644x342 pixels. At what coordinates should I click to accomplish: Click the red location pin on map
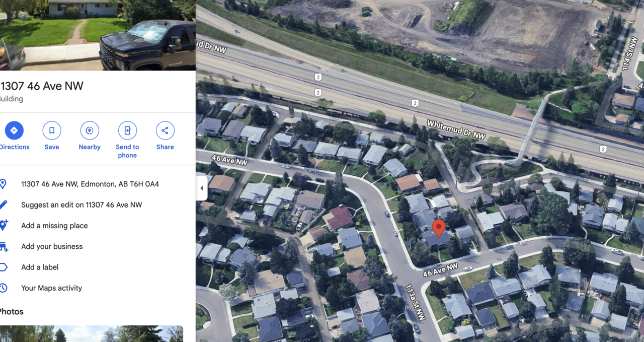(x=439, y=228)
